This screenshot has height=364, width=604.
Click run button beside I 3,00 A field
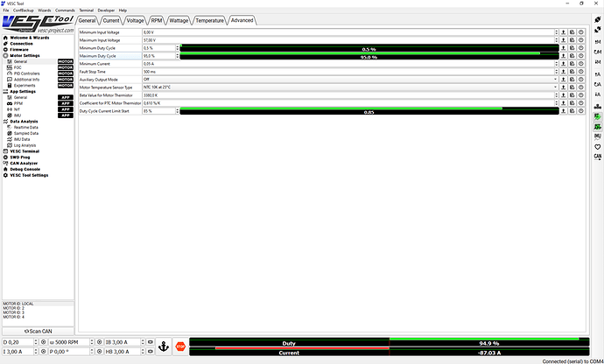(x=44, y=352)
